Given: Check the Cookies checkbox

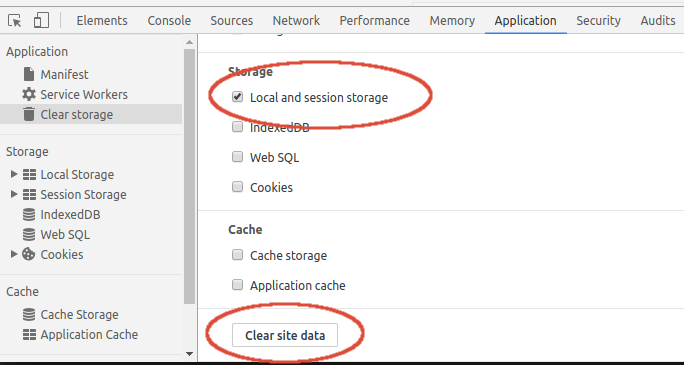Looking at the screenshot, I should [x=237, y=187].
